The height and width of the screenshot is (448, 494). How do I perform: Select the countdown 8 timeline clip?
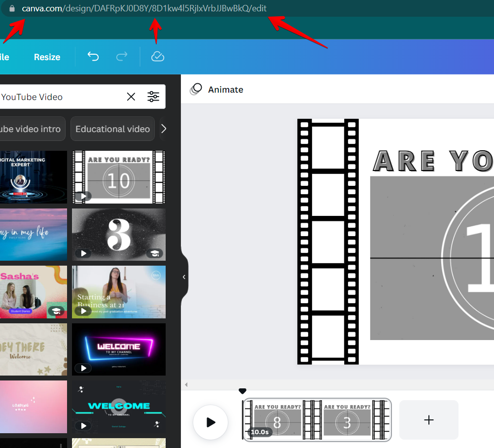click(277, 420)
